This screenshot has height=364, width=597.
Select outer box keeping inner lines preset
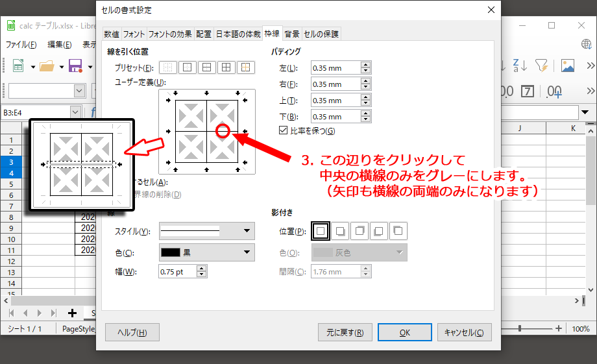pos(245,67)
